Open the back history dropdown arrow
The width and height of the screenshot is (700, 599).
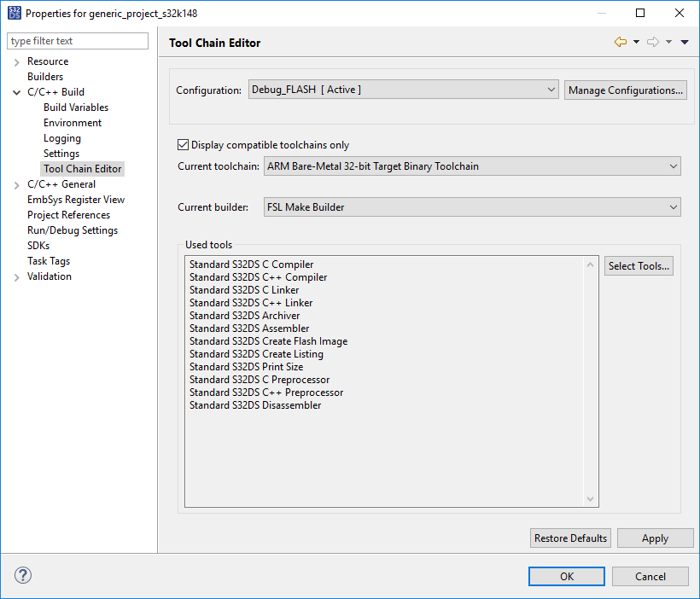636,43
